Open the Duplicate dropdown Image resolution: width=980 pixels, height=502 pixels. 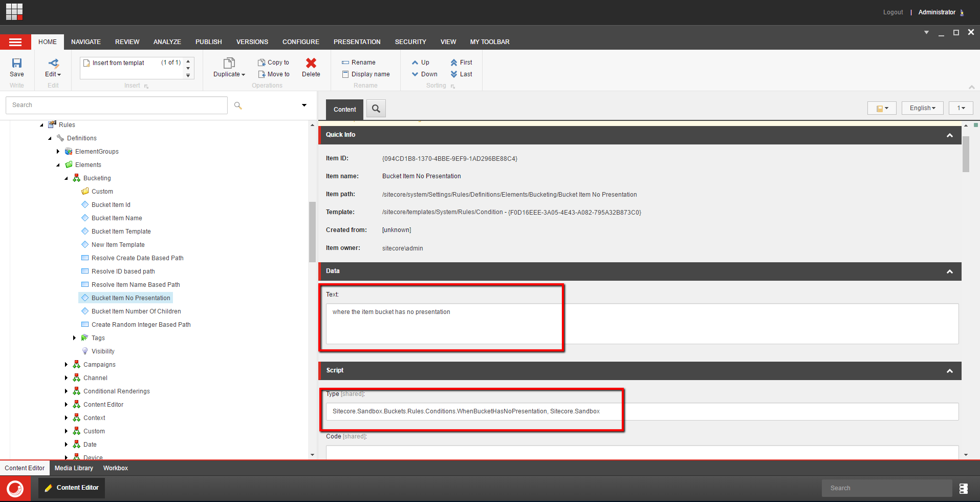pos(229,74)
